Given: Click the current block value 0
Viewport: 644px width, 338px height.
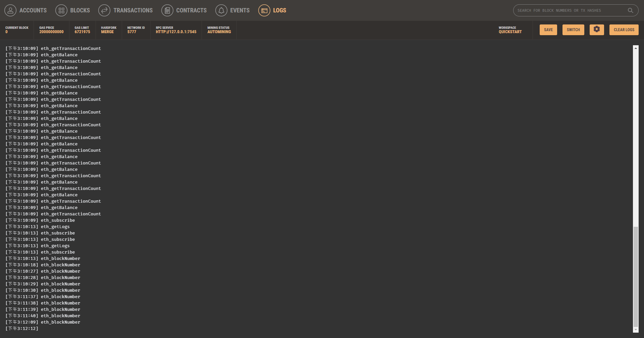Looking at the screenshot, I should (6, 32).
